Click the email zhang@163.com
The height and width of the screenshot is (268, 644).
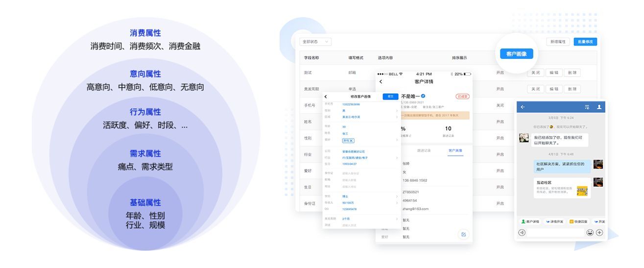click(x=415, y=209)
